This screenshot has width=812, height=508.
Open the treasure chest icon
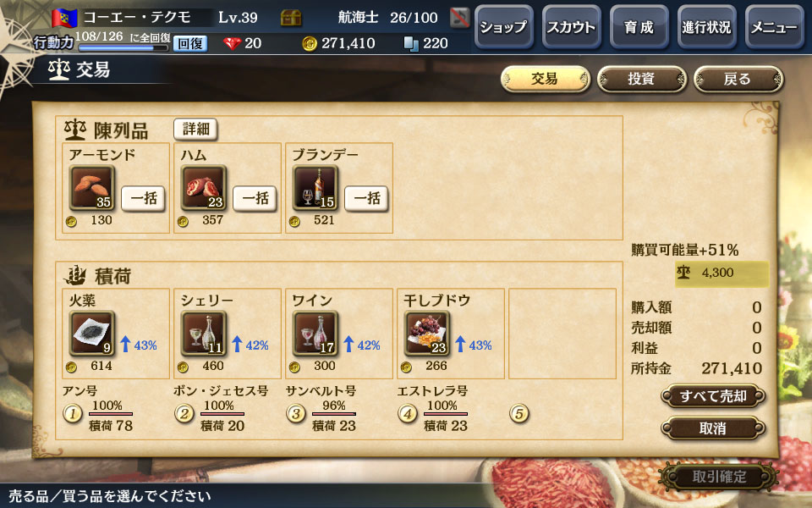click(291, 18)
